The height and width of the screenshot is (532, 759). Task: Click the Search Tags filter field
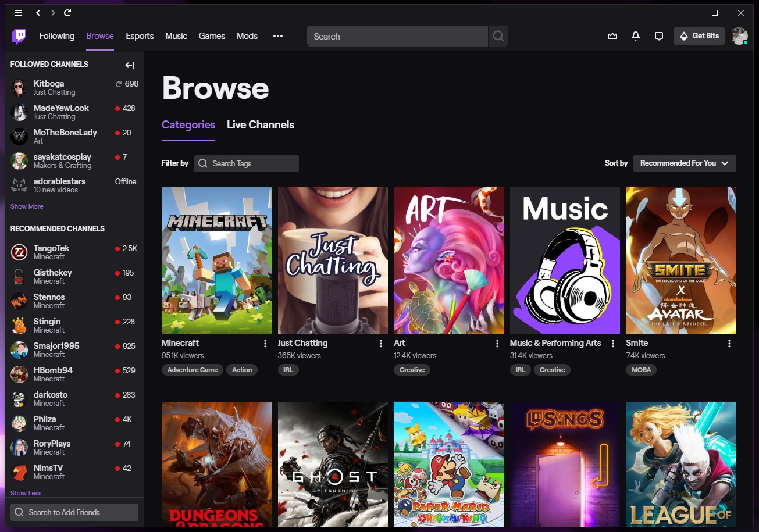pos(247,163)
